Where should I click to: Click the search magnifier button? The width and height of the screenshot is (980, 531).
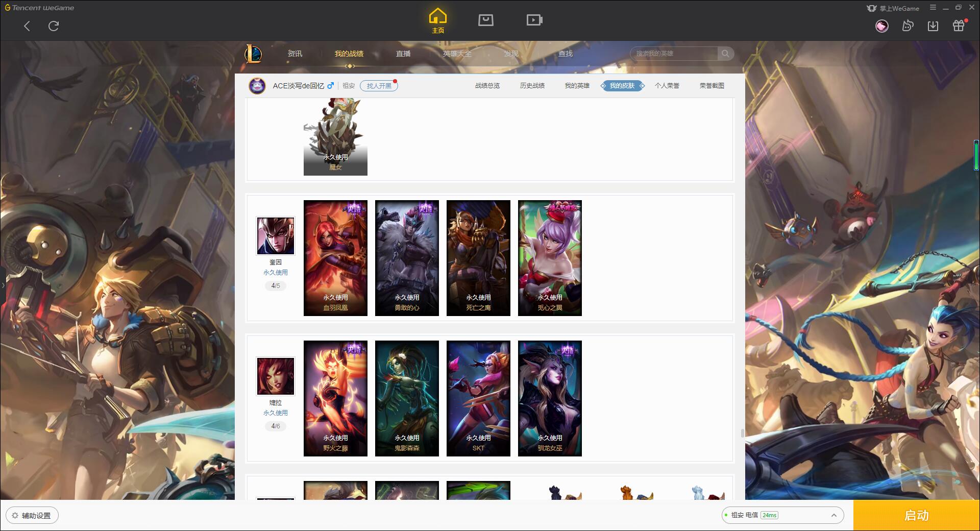tap(725, 54)
